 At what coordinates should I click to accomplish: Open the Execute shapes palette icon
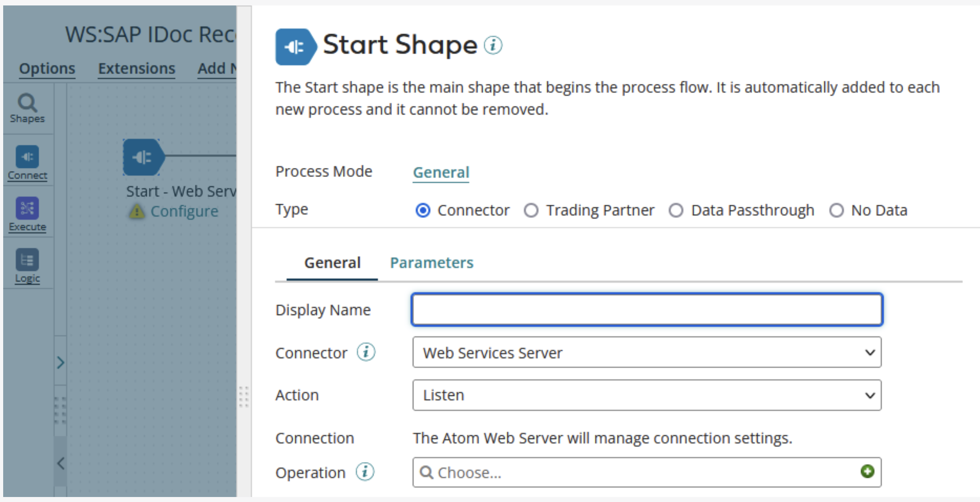coord(27,208)
